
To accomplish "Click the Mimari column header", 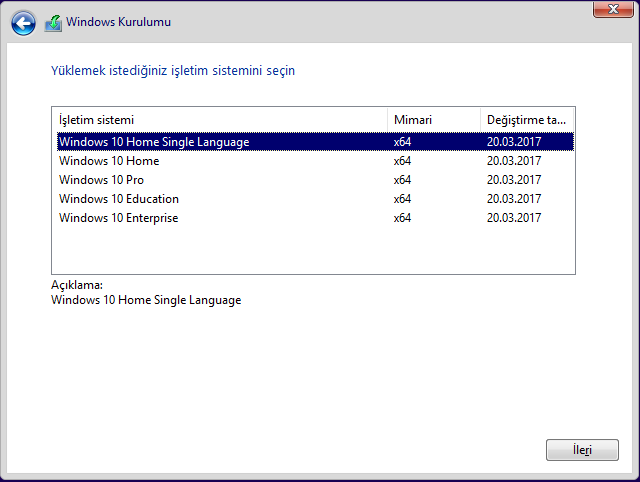I will pos(432,120).
